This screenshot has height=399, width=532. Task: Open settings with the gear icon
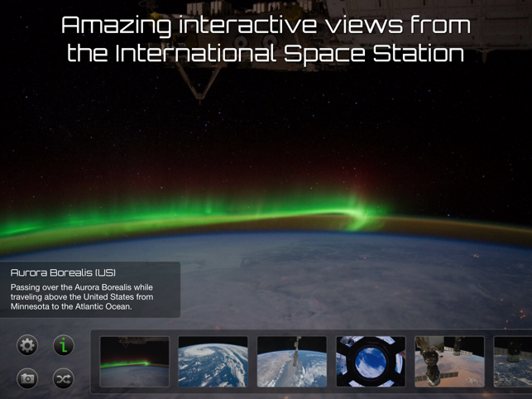[x=27, y=345]
